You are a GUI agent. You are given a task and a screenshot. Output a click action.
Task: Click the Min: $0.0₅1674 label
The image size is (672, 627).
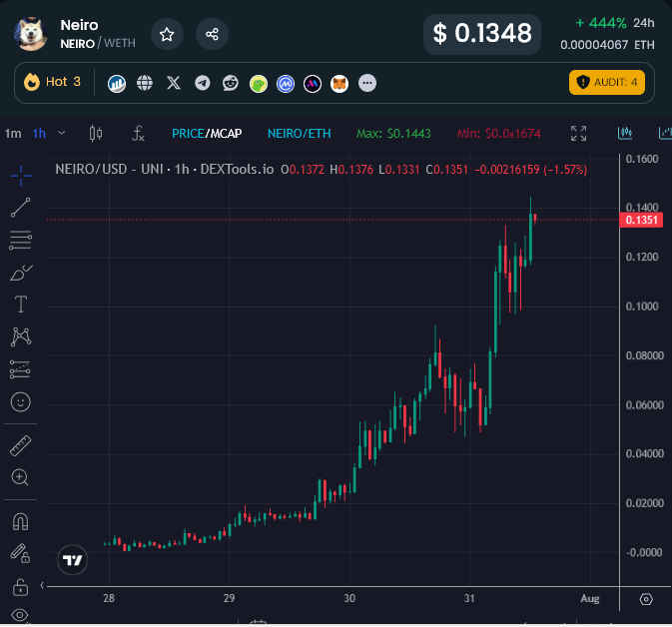[x=499, y=134]
